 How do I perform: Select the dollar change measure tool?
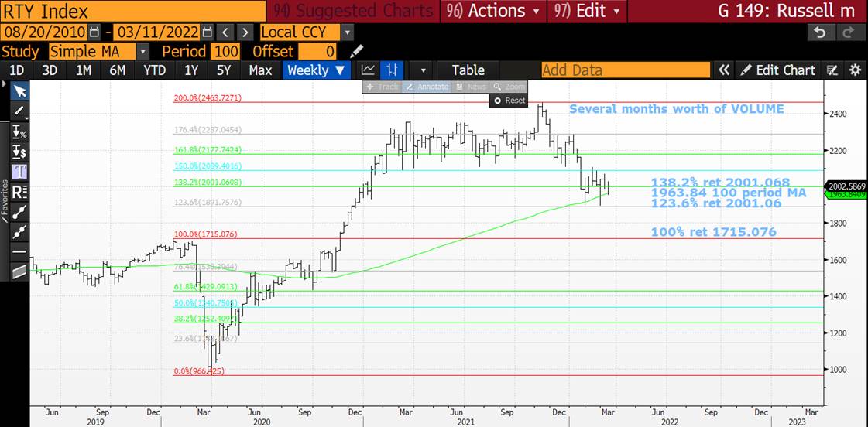[20, 151]
